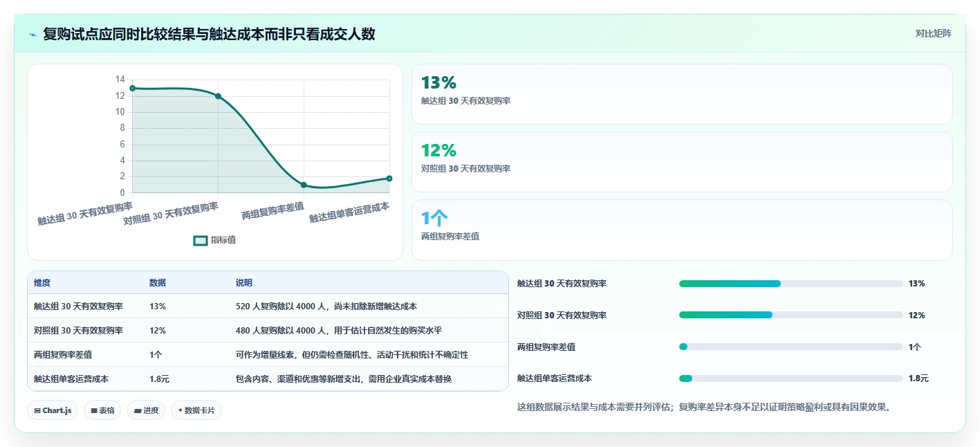This screenshot has width=980, height=447.
Task: Select the 13% data card
Action: click(x=682, y=94)
